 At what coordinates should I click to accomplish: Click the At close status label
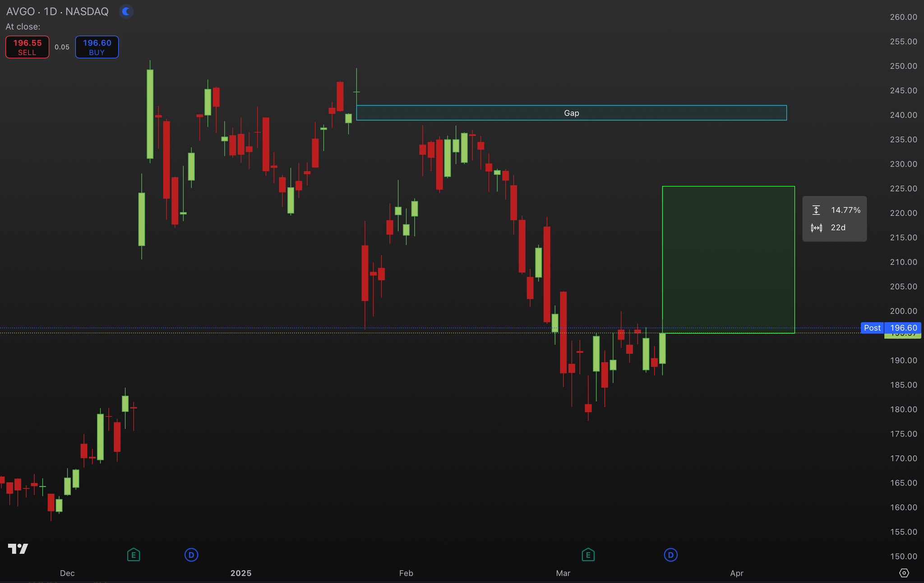(23, 27)
